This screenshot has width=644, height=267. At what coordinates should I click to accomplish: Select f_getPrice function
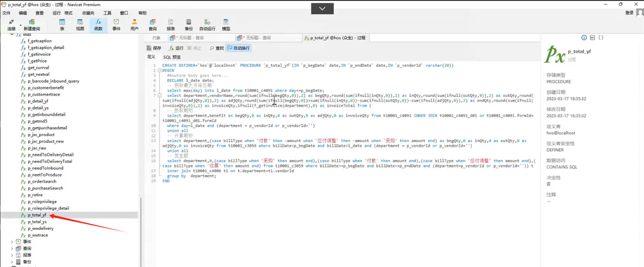[37, 61]
